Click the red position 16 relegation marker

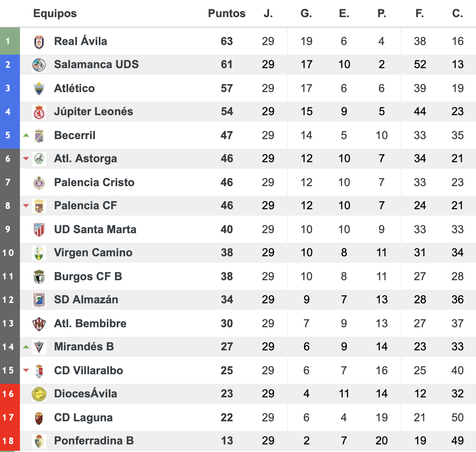[10, 394]
